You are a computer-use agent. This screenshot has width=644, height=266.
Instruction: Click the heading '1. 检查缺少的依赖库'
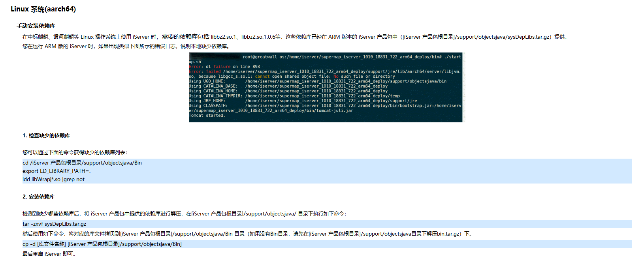click(x=46, y=135)
